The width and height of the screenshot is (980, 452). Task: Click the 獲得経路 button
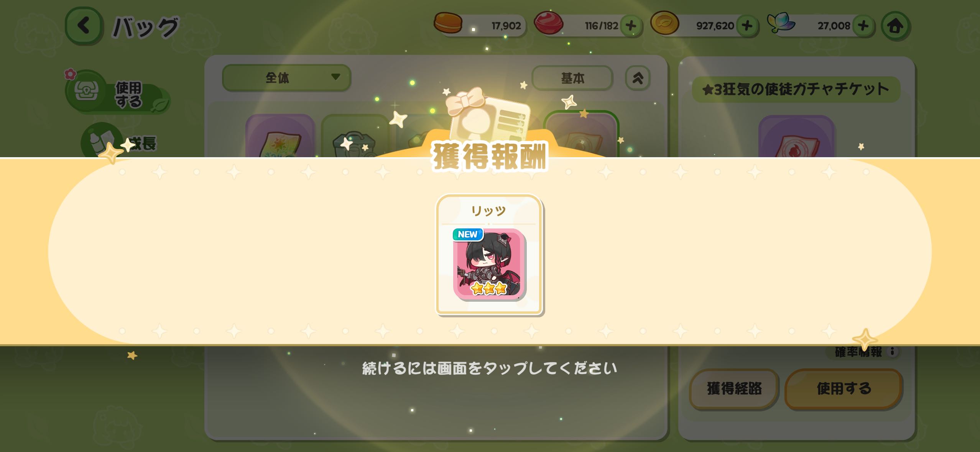pos(734,389)
